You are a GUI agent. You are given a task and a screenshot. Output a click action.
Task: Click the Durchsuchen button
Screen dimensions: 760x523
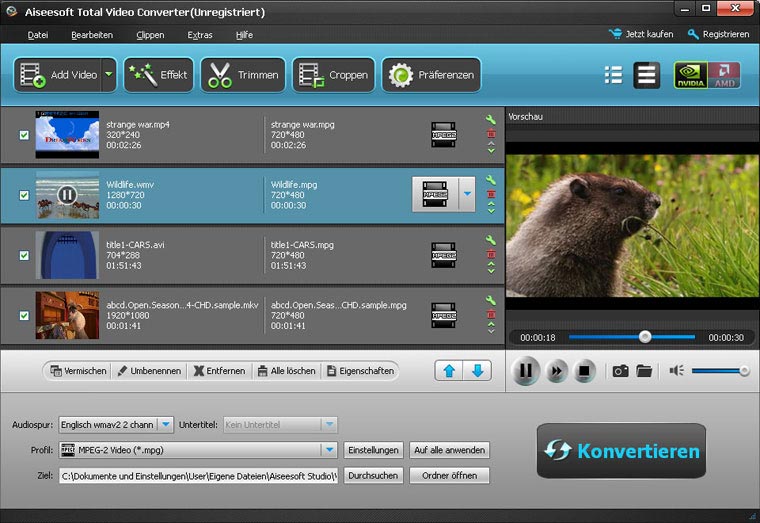click(x=373, y=476)
